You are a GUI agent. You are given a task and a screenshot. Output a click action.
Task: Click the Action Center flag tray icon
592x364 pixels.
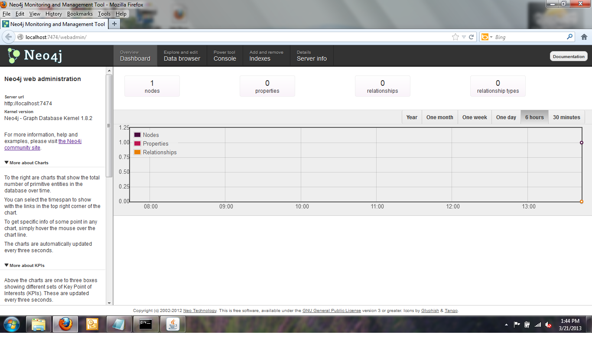(517, 325)
